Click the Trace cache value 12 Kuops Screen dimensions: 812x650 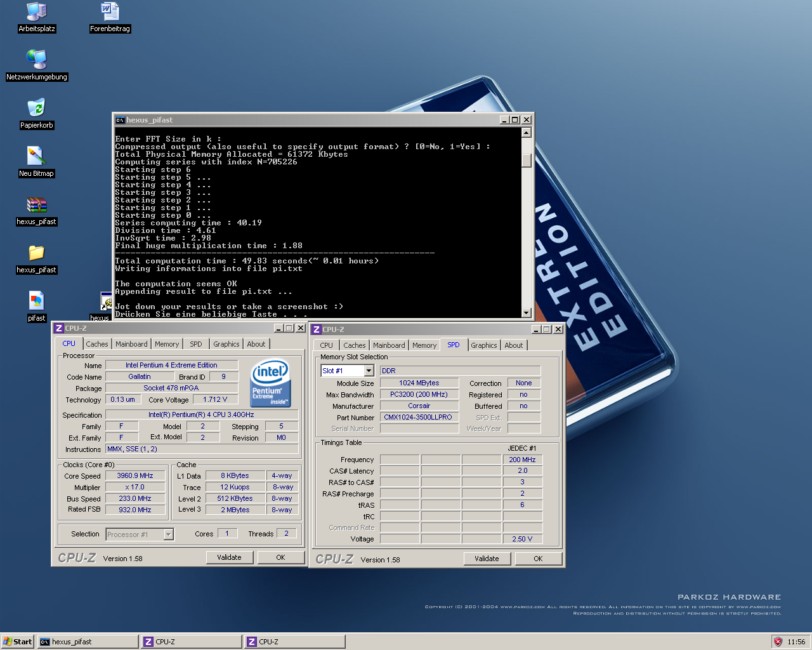click(x=235, y=487)
